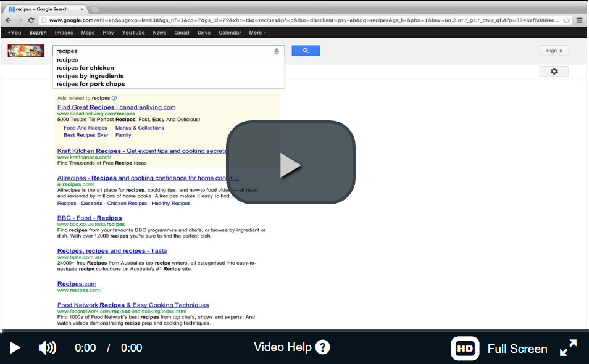The width and height of the screenshot is (589, 364).
Task: Open the Healthy Recipes sitelink
Action: pyautogui.click(x=171, y=203)
